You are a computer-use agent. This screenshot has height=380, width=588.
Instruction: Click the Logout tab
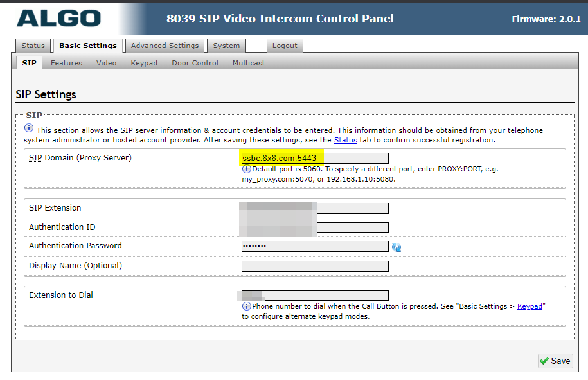click(x=285, y=46)
